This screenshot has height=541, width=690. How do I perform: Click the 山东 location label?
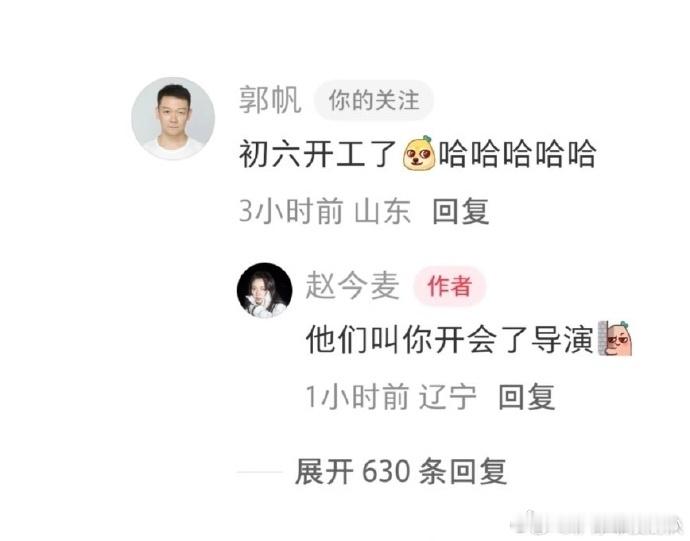pyautogui.click(x=382, y=211)
